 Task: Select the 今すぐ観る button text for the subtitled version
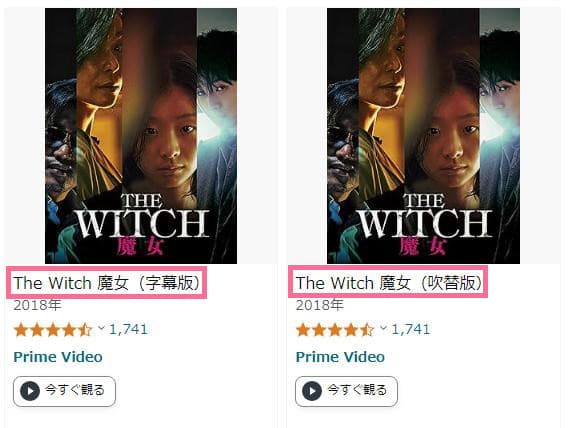[x=75, y=390]
